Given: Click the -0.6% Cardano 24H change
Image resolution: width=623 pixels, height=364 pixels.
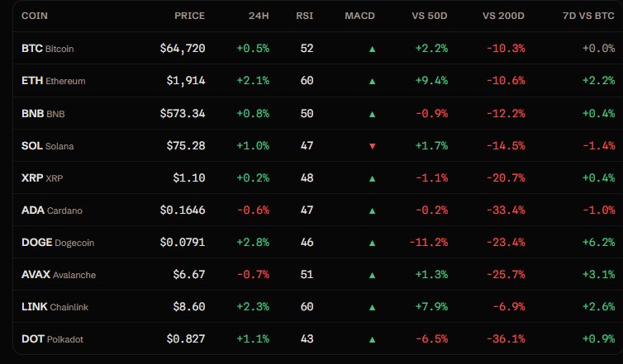Looking at the screenshot, I should pos(253,210).
